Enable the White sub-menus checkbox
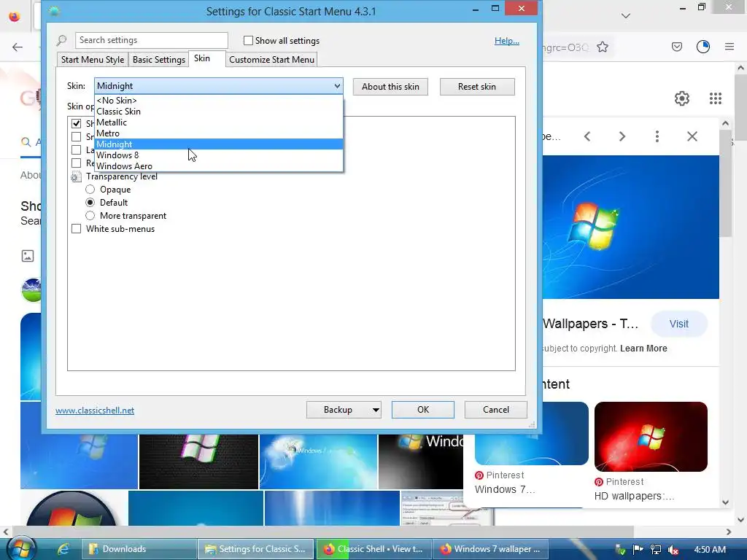Image resolution: width=747 pixels, height=560 pixels. 76,228
